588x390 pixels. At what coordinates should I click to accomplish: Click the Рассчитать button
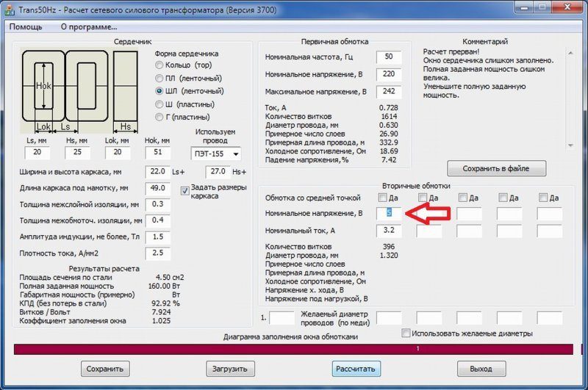356,369
